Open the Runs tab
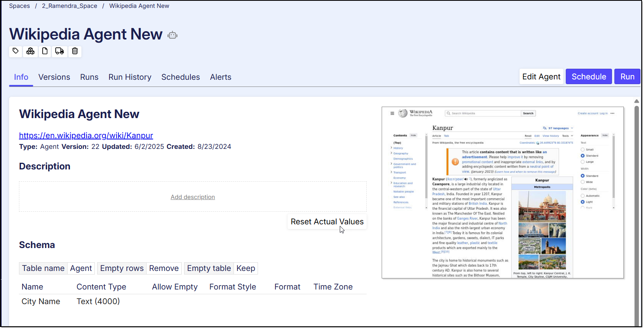 pos(89,77)
